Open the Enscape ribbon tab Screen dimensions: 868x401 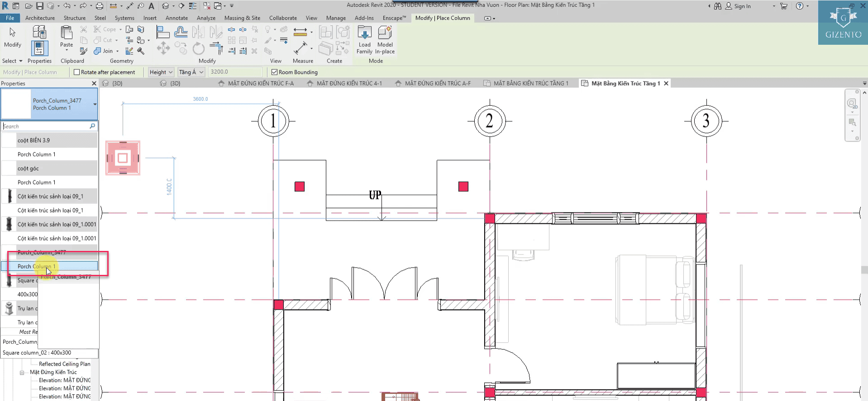[394, 18]
